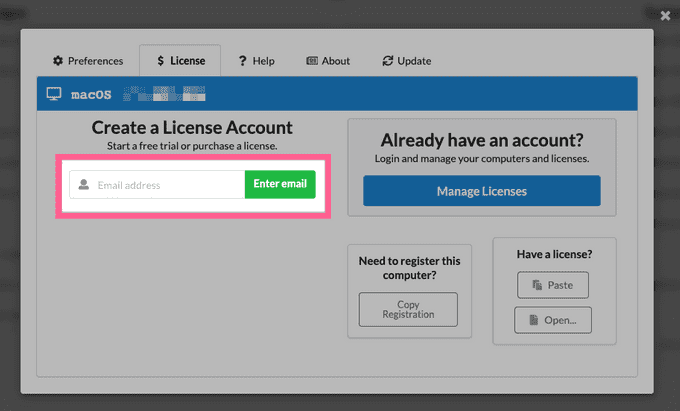Screen dimensions: 680x411
Task: Click the 'Create a License Account' heading
Action: pos(192,127)
